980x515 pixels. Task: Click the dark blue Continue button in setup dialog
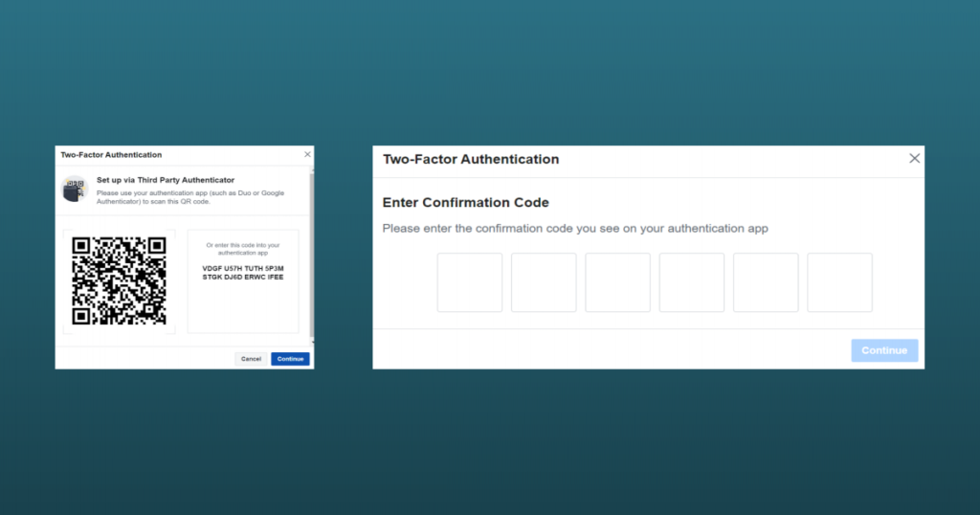click(x=290, y=359)
